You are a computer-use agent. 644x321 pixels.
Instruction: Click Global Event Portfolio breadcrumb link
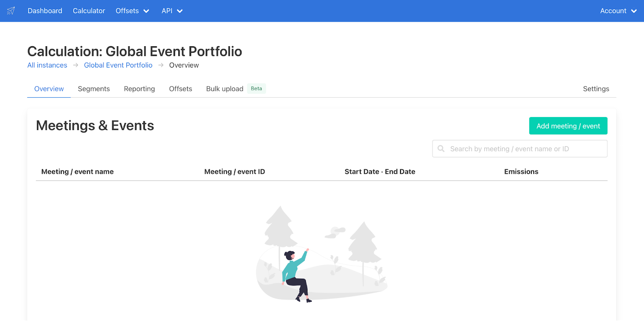118,65
